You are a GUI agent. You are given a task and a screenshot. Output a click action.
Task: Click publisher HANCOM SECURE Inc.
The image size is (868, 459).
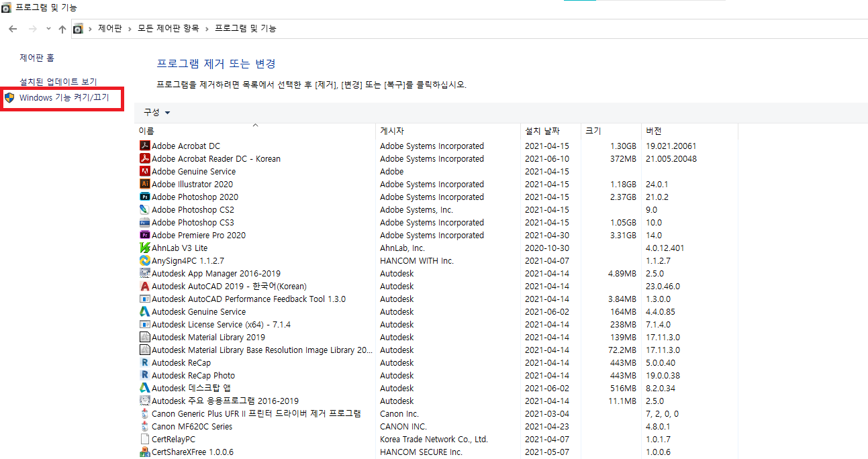point(421,452)
